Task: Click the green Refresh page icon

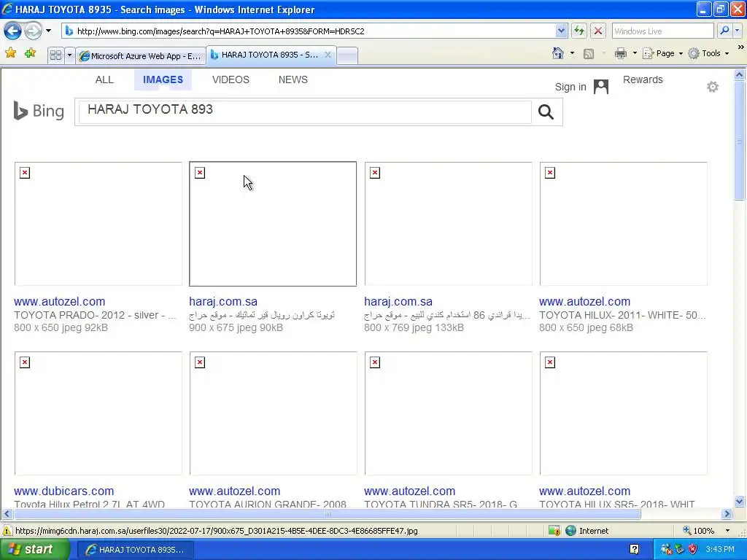Action: [x=578, y=31]
